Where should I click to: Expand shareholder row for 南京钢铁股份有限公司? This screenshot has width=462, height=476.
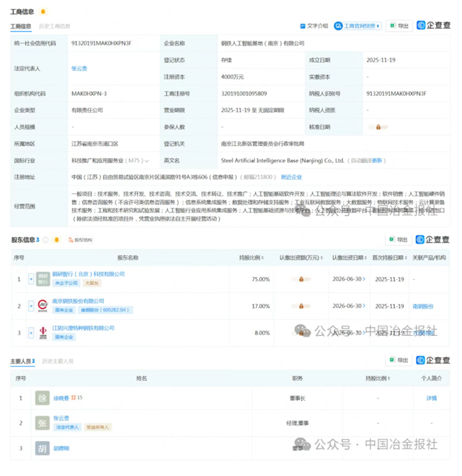coord(31,305)
